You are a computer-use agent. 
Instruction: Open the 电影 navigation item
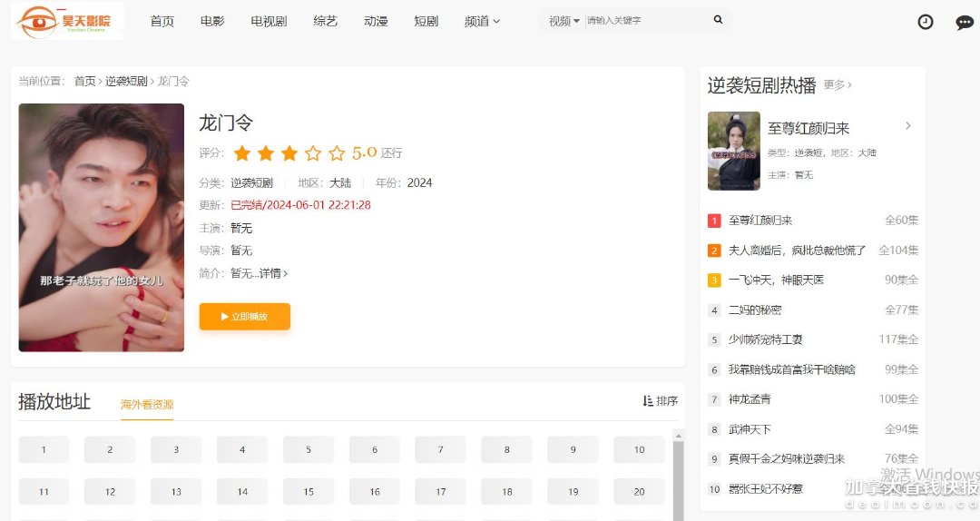[x=212, y=21]
